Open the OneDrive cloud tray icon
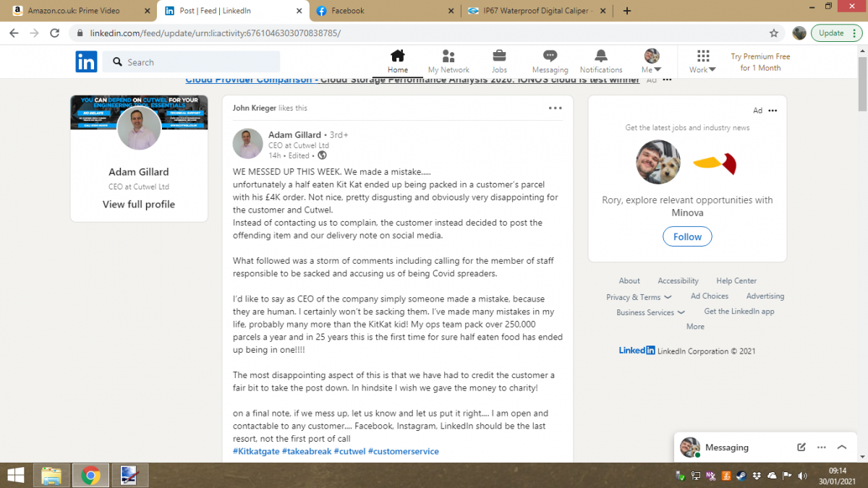This screenshot has height=488, width=868. pos(772,476)
